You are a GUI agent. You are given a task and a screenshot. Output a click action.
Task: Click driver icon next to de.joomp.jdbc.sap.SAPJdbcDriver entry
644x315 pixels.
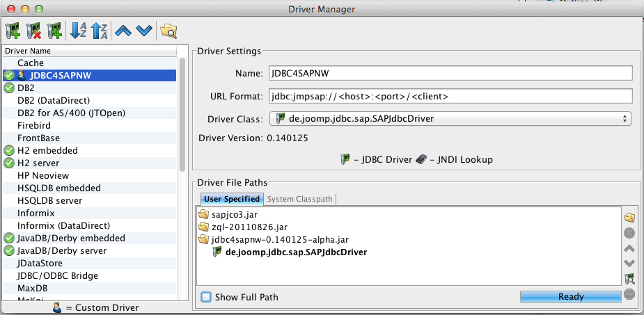217,252
